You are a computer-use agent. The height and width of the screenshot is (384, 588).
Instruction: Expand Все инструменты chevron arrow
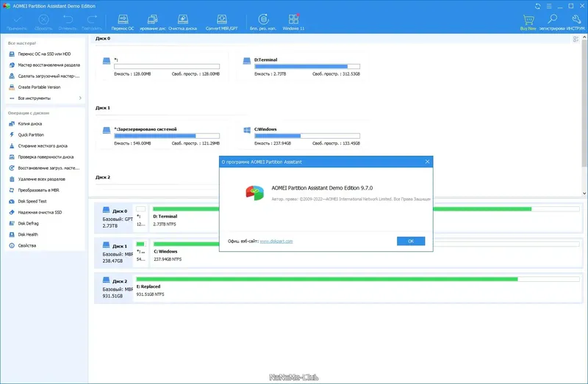coord(80,98)
